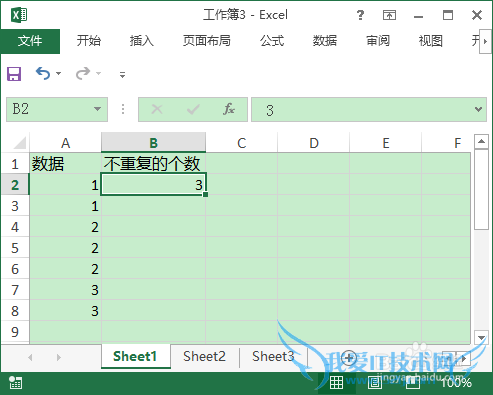Select cell A4 containing 2
Viewport: 493px width, 395px height.
[x=66, y=227]
